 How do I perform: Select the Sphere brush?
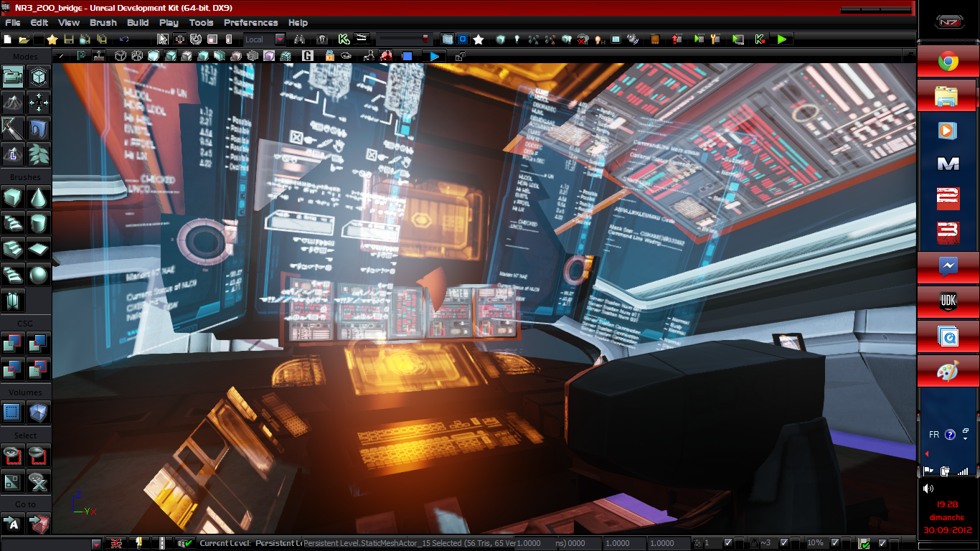pyautogui.click(x=38, y=273)
